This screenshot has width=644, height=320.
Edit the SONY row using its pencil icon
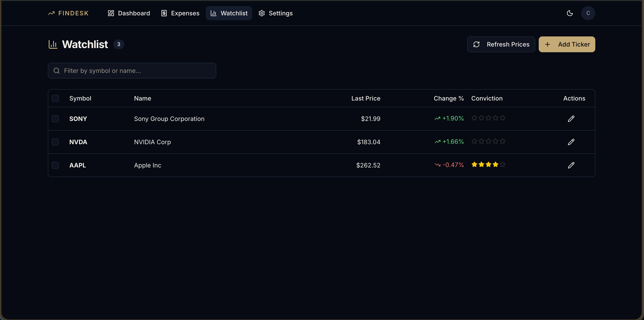[571, 119]
